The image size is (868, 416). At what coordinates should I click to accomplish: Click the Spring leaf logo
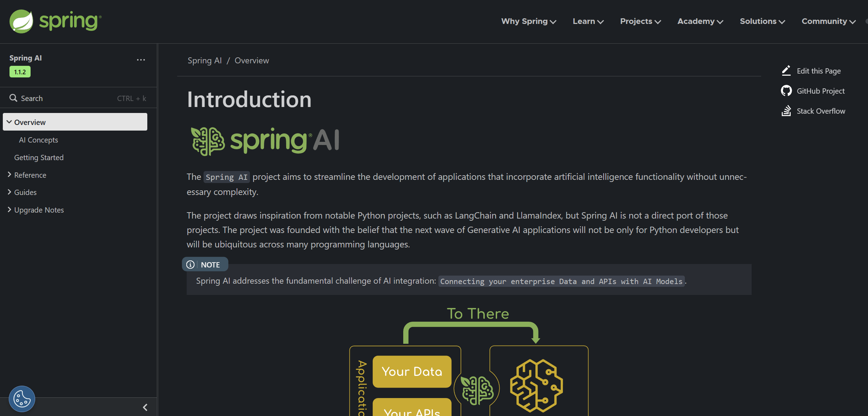[21, 21]
